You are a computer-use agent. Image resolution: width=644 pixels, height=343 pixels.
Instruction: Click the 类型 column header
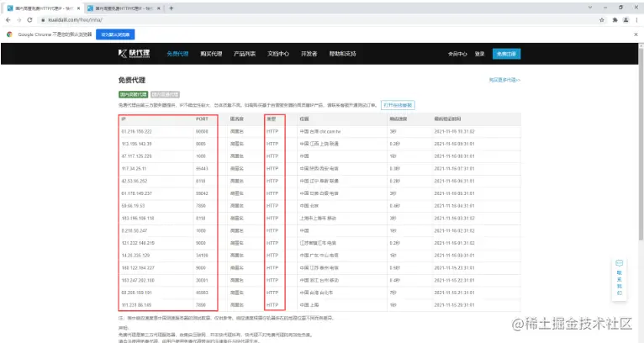(271, 119)
